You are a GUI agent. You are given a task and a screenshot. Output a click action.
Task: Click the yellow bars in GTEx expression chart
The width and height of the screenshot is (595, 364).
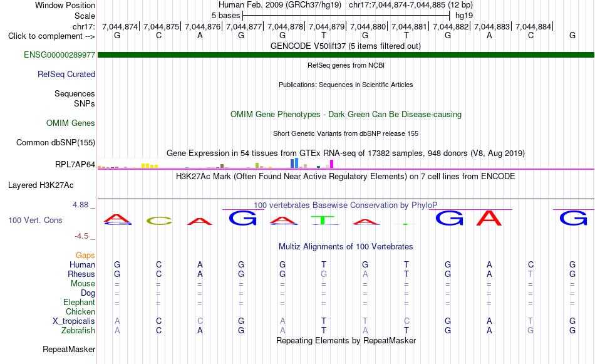point(150,166)
